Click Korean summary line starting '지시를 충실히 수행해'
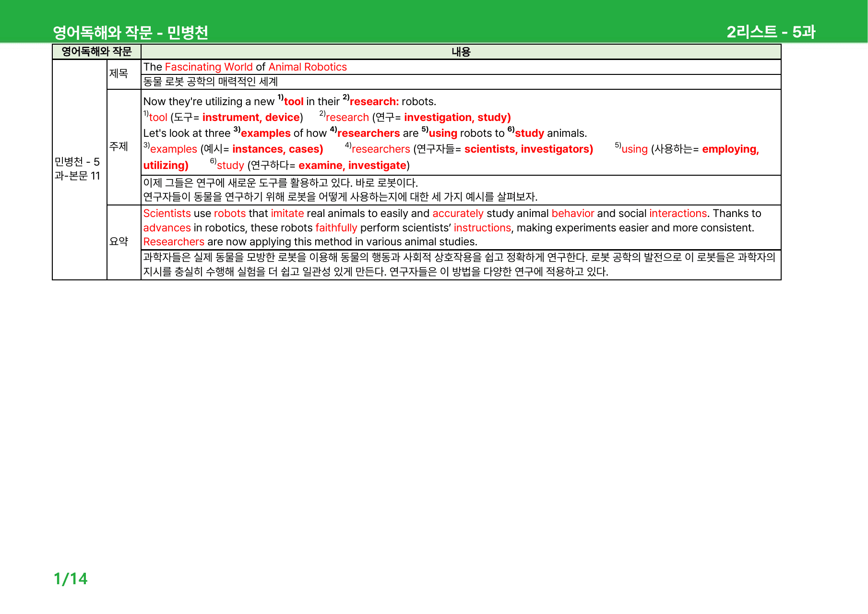 376,272
